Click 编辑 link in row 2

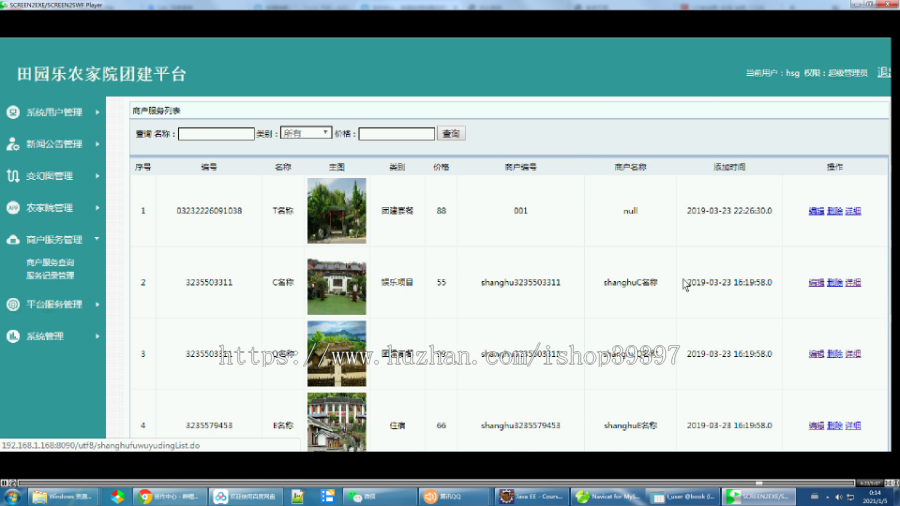tap(816, 282)
